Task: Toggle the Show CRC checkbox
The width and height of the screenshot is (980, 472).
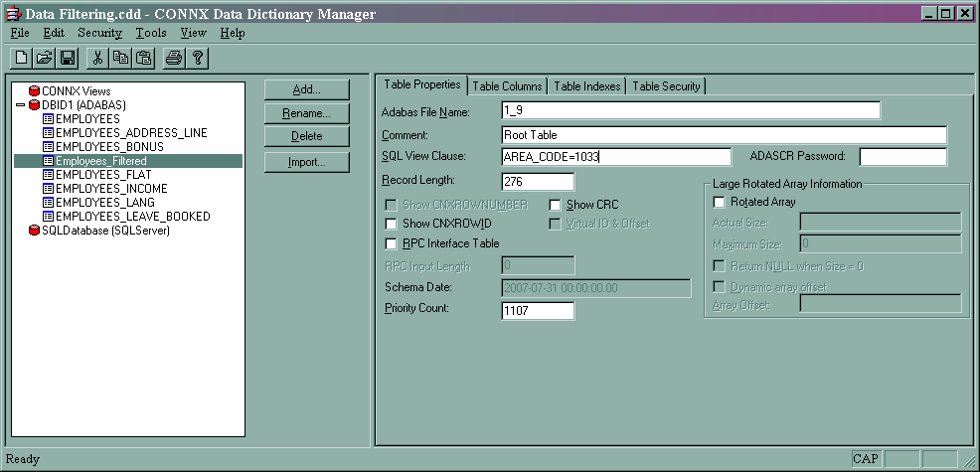Action: pos(555,205)
